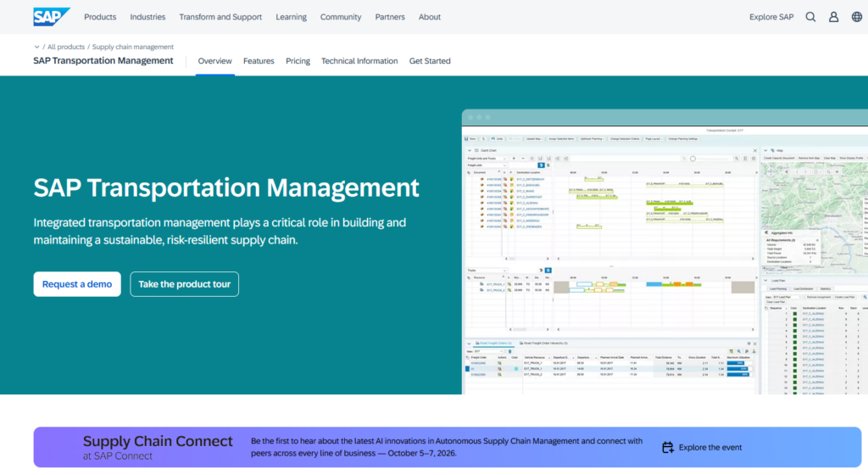Open the Learning menu

[x=292, y=17]
